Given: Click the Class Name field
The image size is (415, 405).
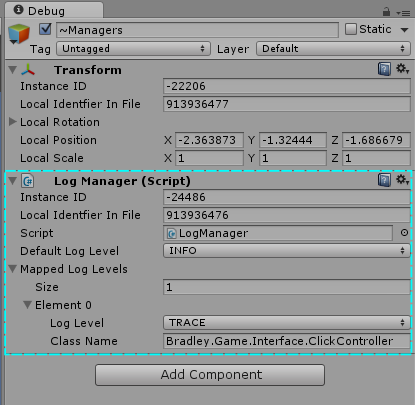Looking at the screenshot, I should tap(287, 341).
